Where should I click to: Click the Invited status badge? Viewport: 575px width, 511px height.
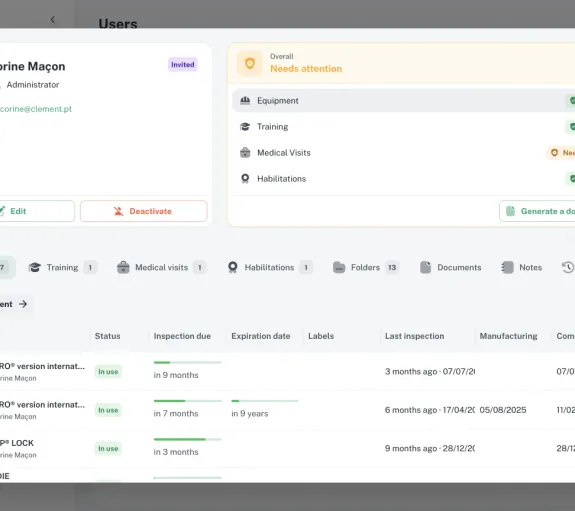183,65
